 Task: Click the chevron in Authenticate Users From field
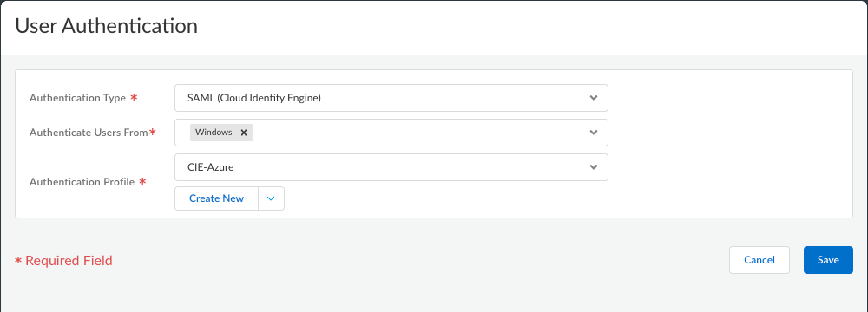pos(594,133)
